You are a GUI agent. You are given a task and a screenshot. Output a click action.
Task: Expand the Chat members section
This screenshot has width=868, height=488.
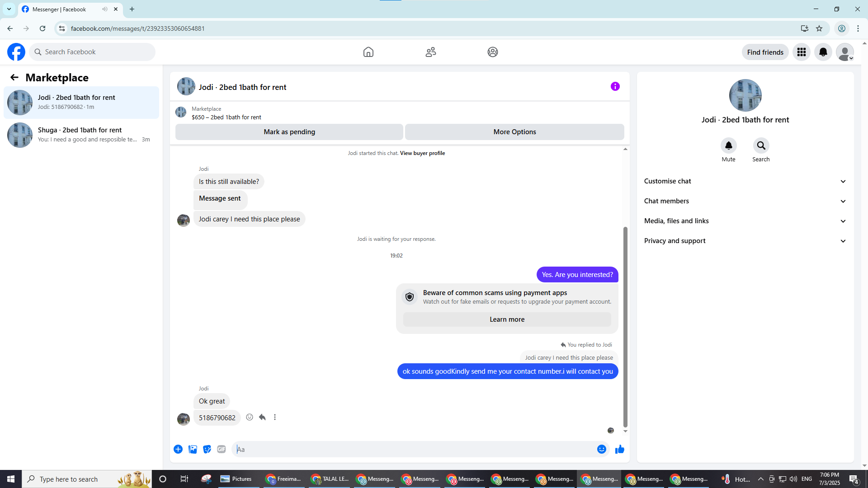745,201
